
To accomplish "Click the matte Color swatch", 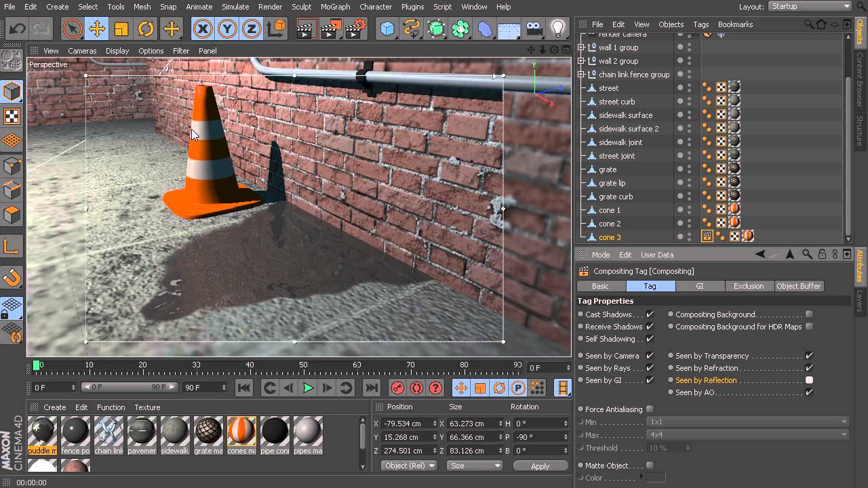I will point(656,477).
